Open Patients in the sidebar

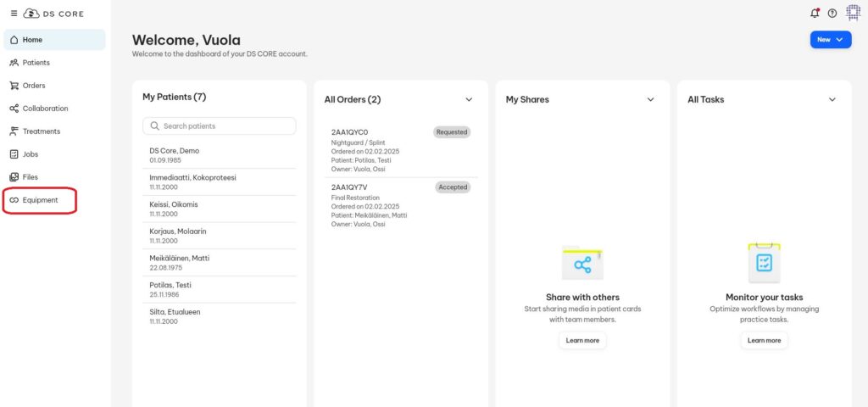(x=36, y=63)
